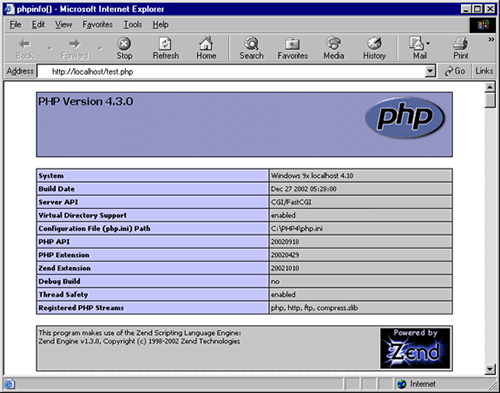Expand the Address bar dropdown arrow
This screenshot has height=393, width=500.
(x=430, y=71)
